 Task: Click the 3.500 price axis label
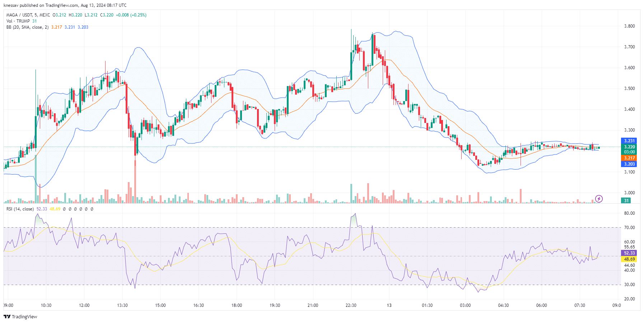point(629,89)
